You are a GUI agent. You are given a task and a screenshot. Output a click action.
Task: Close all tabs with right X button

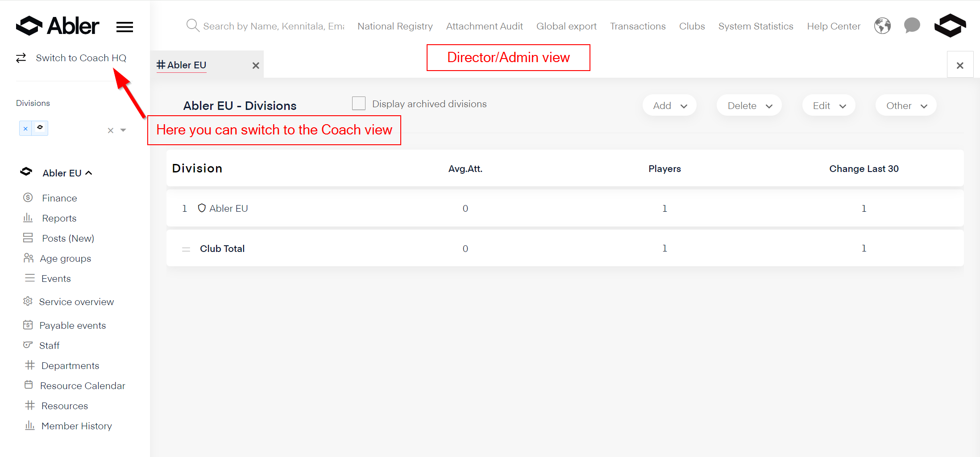tap(960, 65)
